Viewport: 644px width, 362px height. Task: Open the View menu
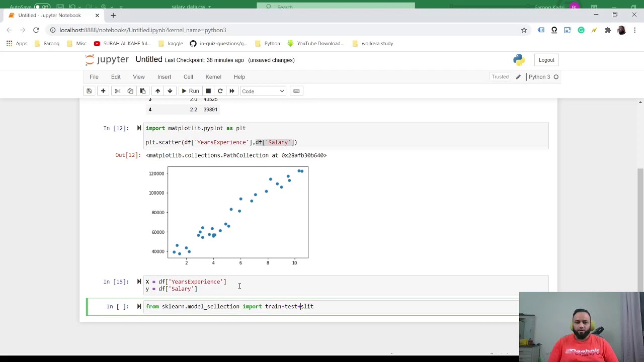tap(139, 77)
